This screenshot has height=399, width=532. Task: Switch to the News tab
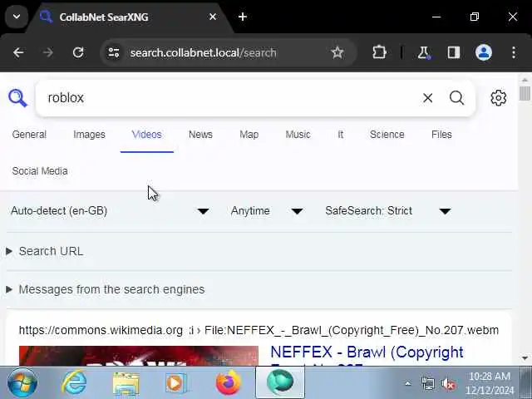point(200,135)
